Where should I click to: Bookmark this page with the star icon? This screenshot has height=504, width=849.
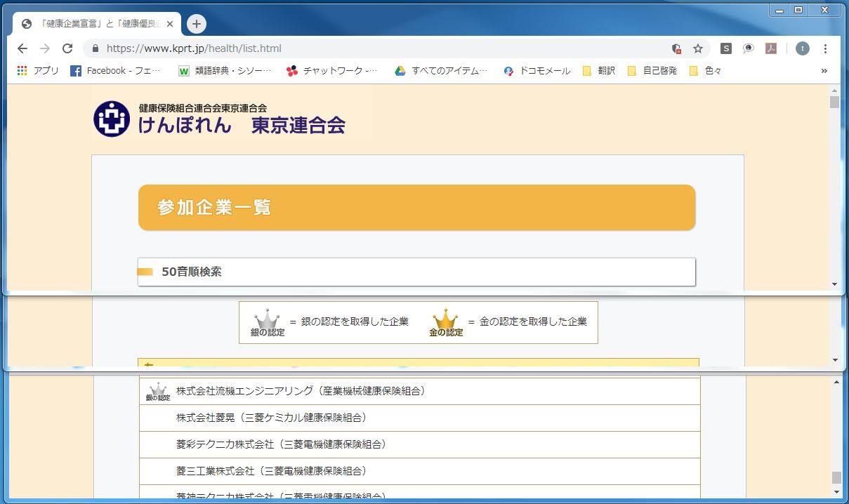click(698, 48)
